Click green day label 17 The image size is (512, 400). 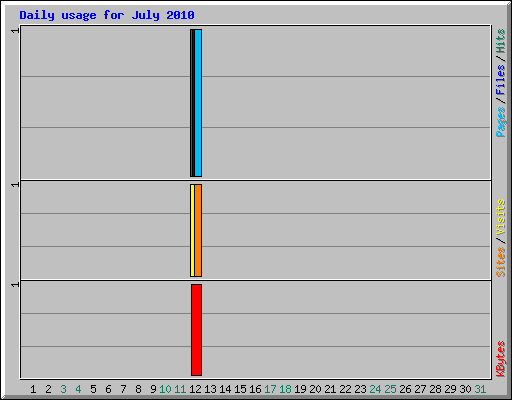click(270, 389)
